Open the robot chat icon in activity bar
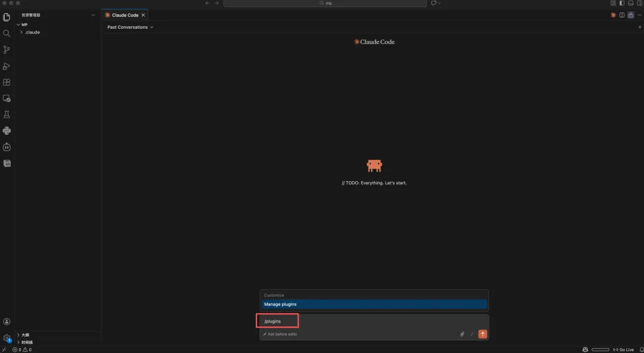Screen dimensions: 644x353 [7, 147]
